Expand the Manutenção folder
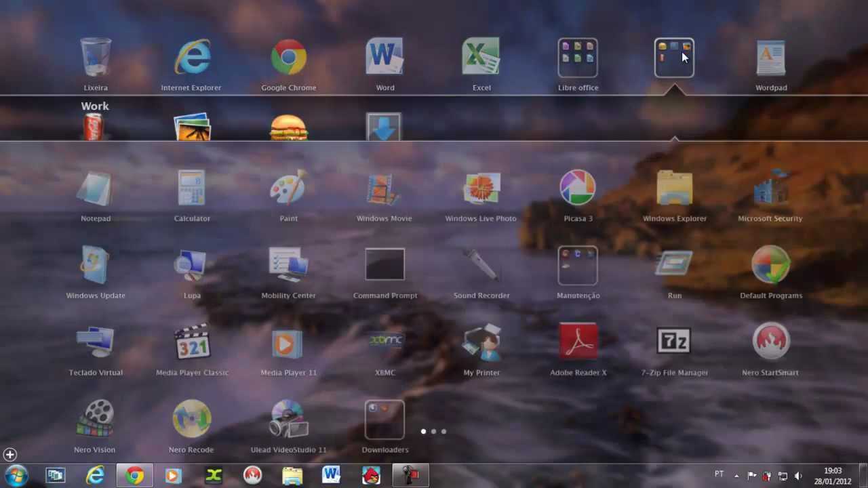This screenshot has width=868, height=488. pos(578,266)
